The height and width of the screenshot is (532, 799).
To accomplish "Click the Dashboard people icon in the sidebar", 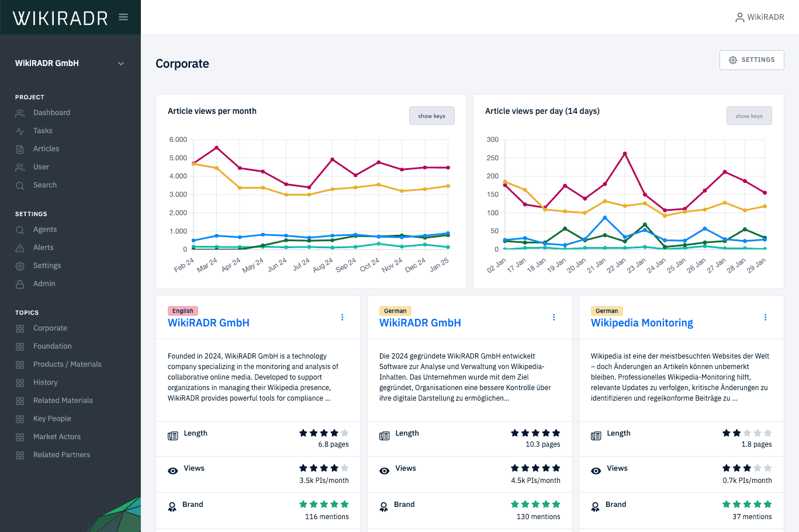I will (x=20, y=113).
